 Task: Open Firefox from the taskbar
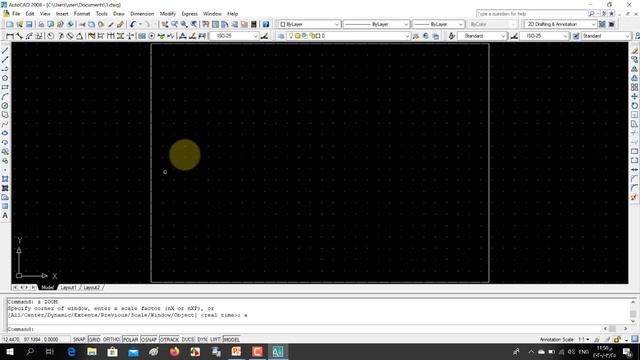pyautogui.click(x=175, y=351)
